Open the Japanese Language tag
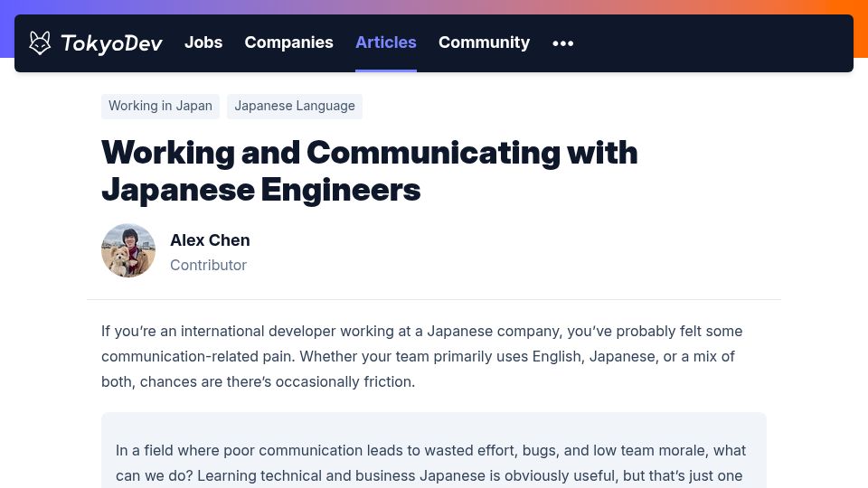Image resolution: width=868 pixels, height=488 pixels. (x=295, y=106)
